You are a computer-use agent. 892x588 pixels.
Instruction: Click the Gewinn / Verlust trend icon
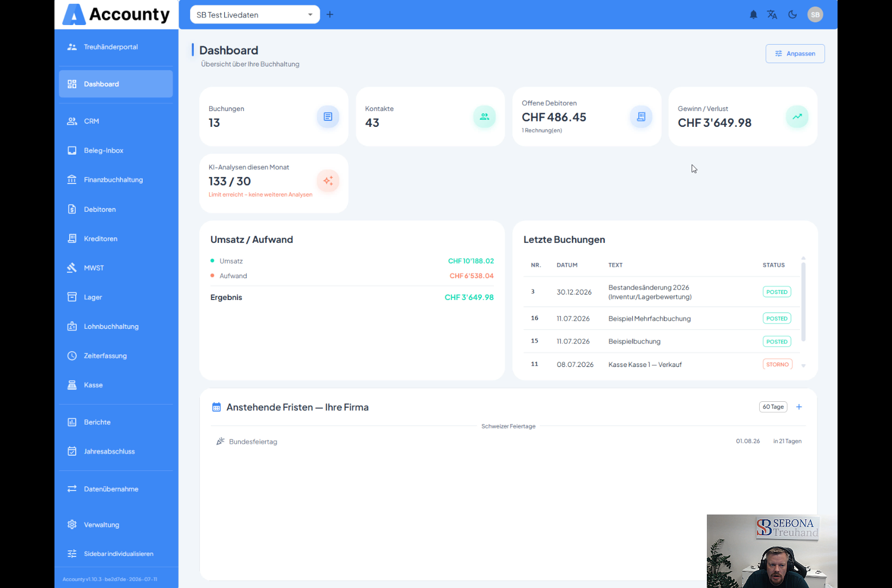(797, 117)
